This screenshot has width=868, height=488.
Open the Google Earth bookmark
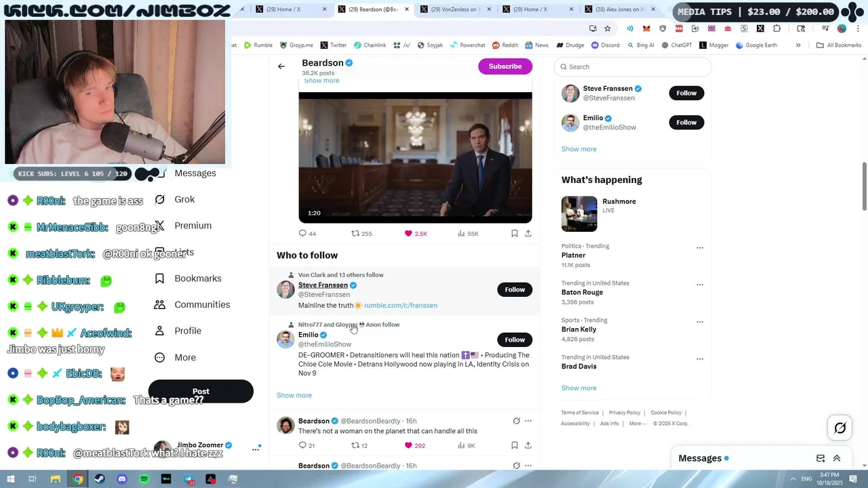[756, 45]
